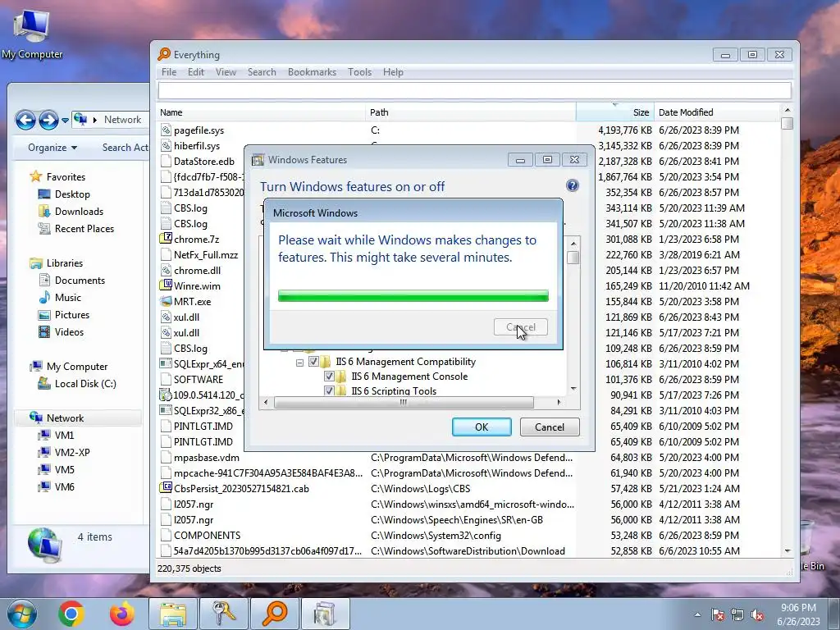Sort Everything results by Date Modified
The height and width of the screenshot is (630, 840).
(x=718, y=112)
